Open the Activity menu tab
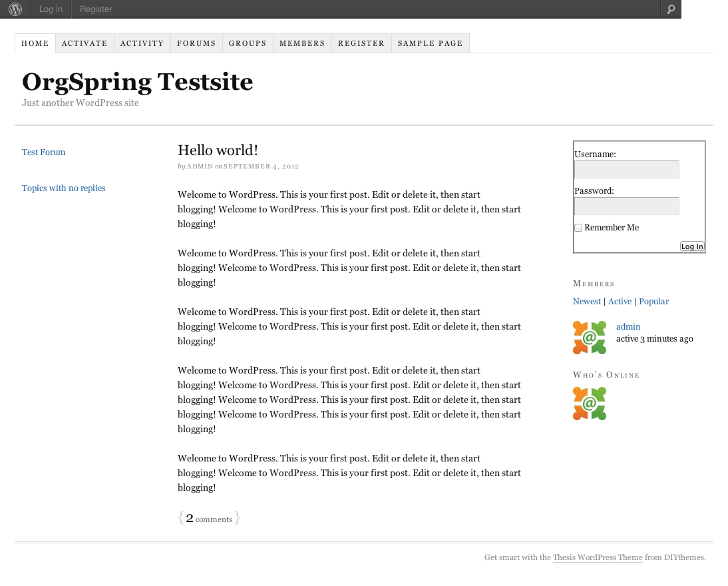This screenshot has width=728, height=586. 142,43
